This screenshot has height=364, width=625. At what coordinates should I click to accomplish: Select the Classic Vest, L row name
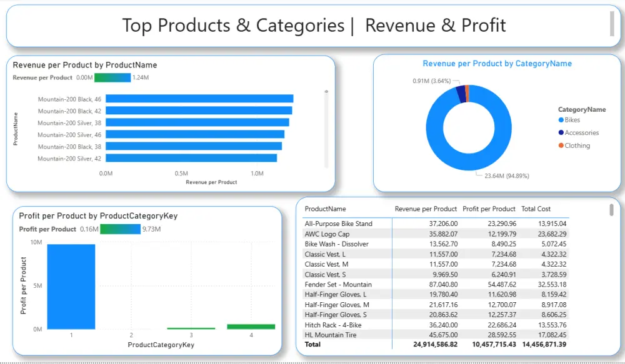[325, 254]
